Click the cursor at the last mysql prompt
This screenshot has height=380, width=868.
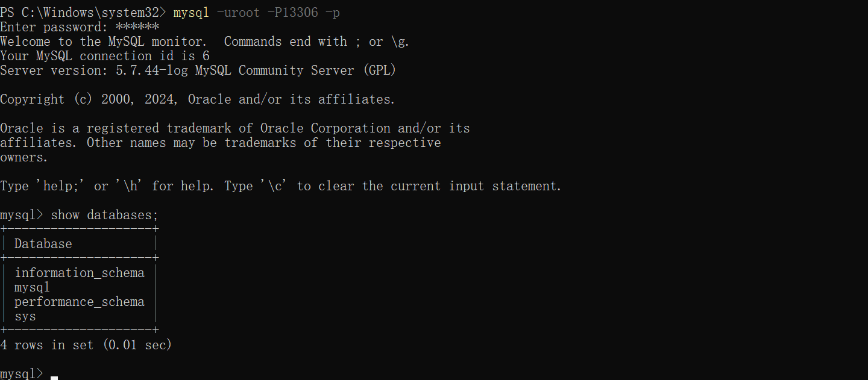[54, 376]
